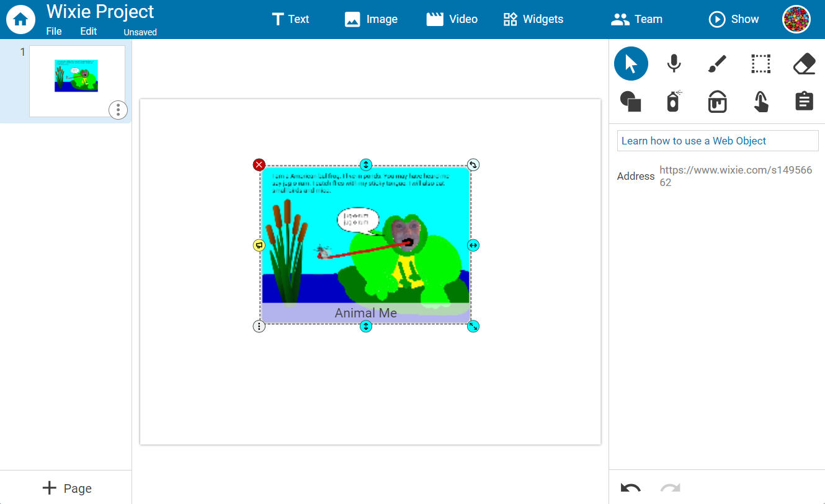Pick the Spray paint tool
This screenshot has height=504, width=825.
click(674, 101)
